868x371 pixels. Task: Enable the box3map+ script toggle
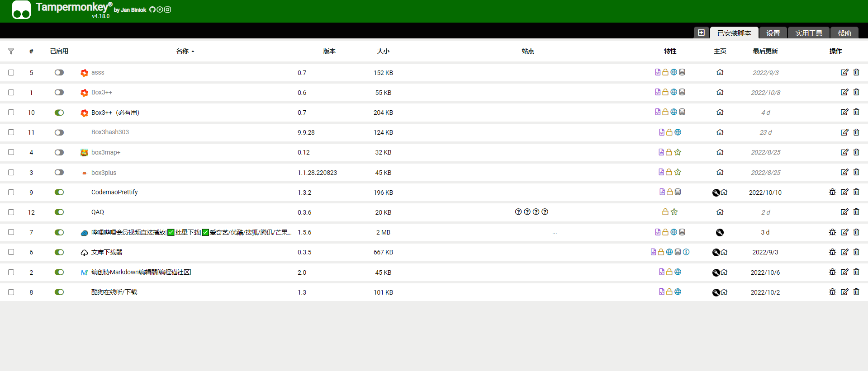pyautogui.click(x=59, y=152)
